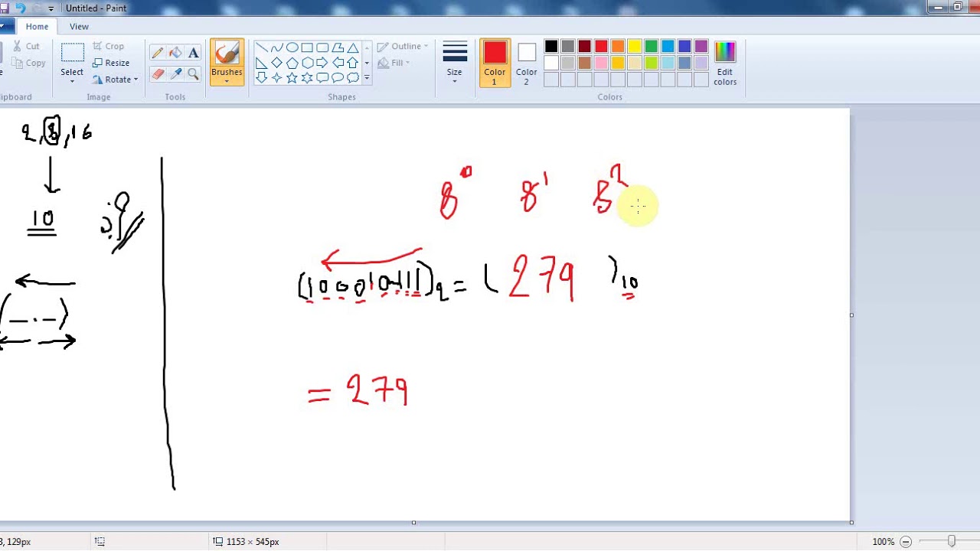This screenshot has width=980, height=551.
Task: Select the Text tool
Action: pos(193,53)
